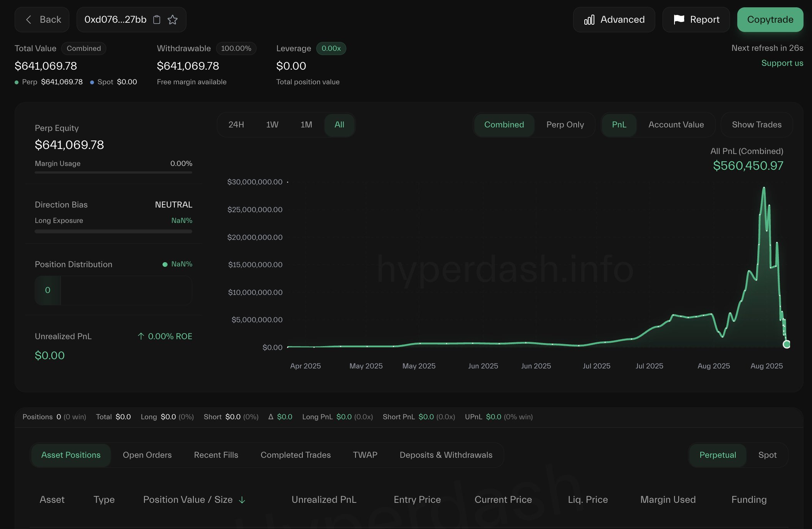Click wallet address 0xd076...27bb

click(x=116, y=20)
